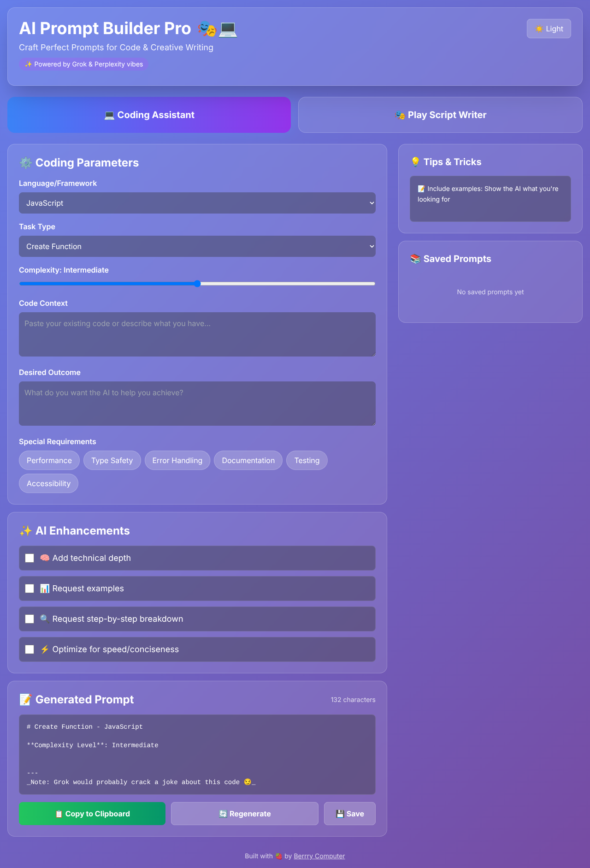Check the Request examples option
Image resolution: width=590 pixels, height=868 pixels.
coord(29,589)
